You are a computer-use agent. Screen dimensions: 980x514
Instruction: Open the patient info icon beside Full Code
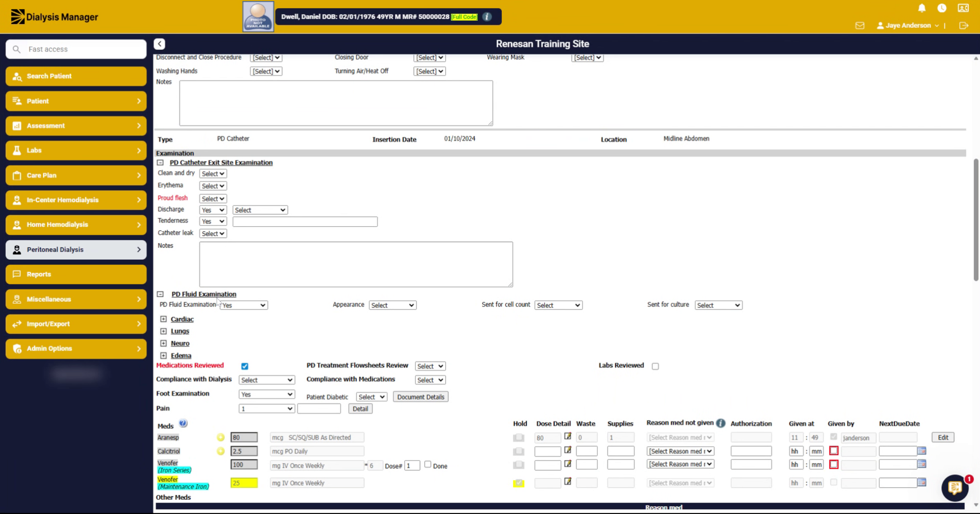[487, 17]
